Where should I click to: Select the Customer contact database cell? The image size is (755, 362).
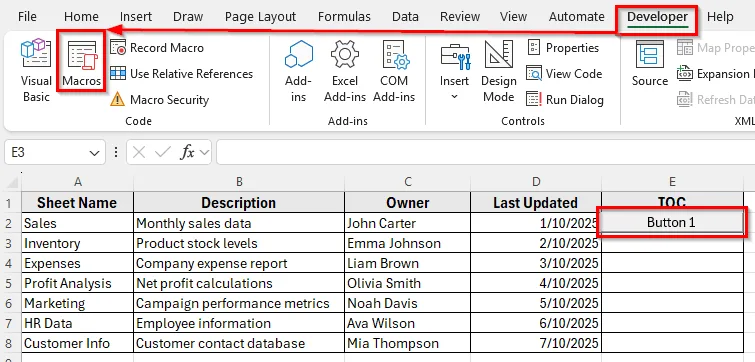click(x=239, y=343)
